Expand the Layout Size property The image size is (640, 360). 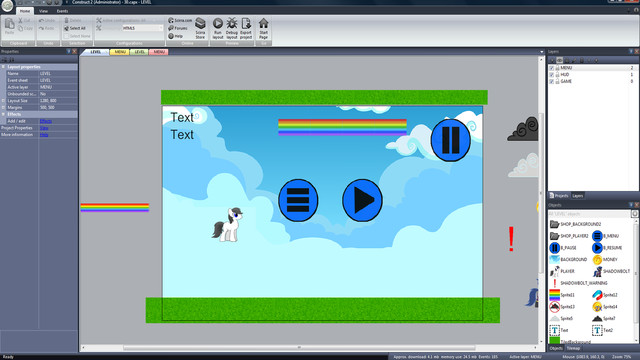pyautogui.click(x=3, y=100)
